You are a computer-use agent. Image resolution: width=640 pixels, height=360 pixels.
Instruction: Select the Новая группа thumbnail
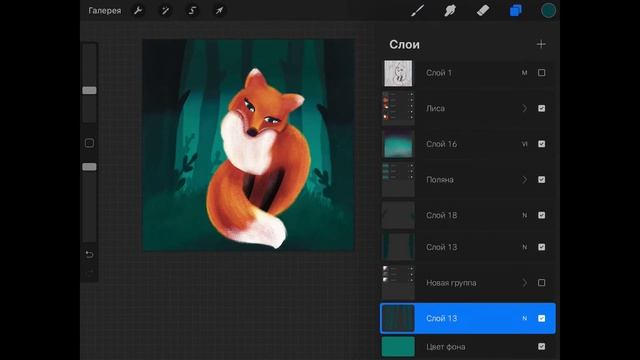[398, 283]
